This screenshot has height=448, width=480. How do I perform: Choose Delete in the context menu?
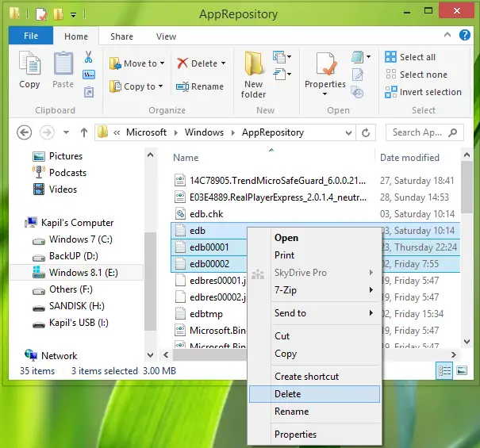[x=287, y=394]
